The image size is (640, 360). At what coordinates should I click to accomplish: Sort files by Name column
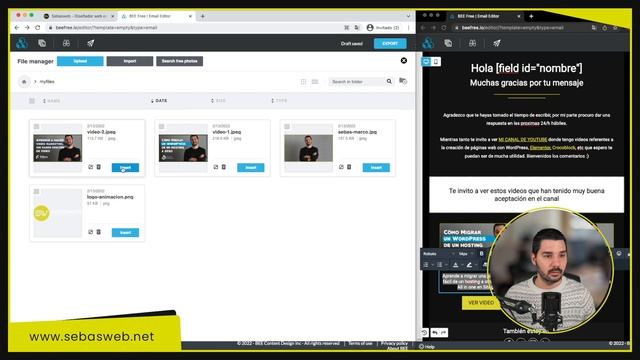coord(51,100)
